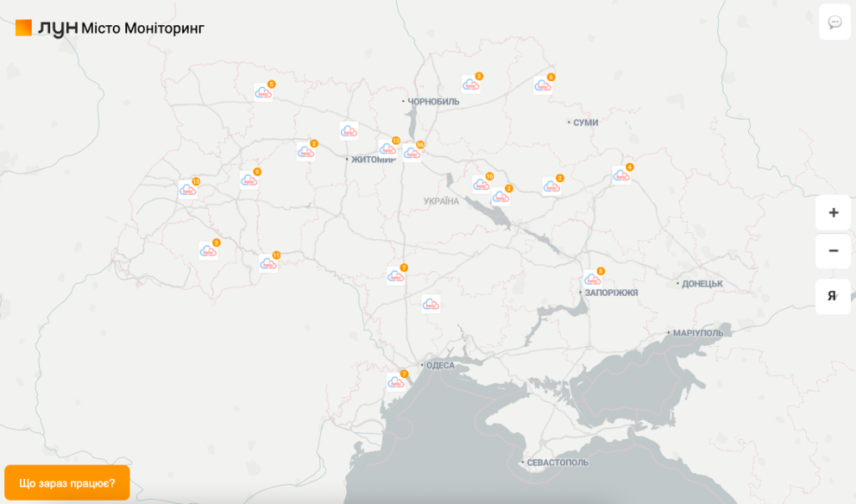Click 'Що зараз працює?' orange button
The width and height of the screenshot is (856, 504).
pyautogui.click(x=67, y=482)
